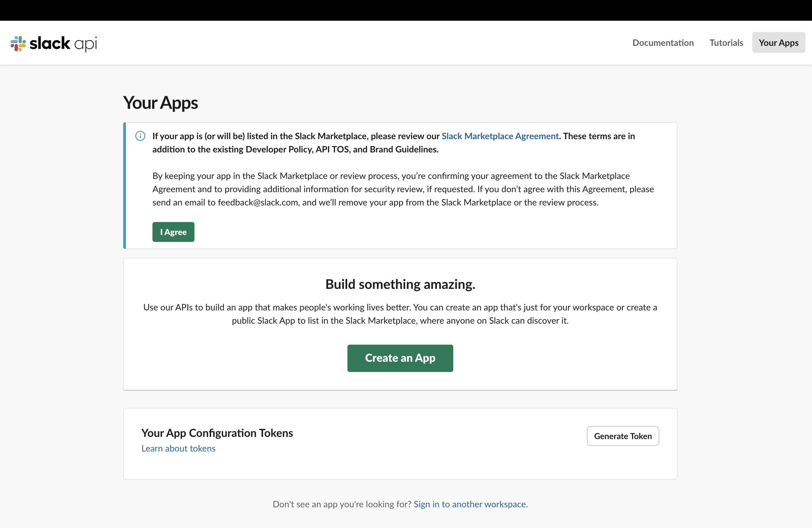Select the Your Apps tab

tap(778, 42)
